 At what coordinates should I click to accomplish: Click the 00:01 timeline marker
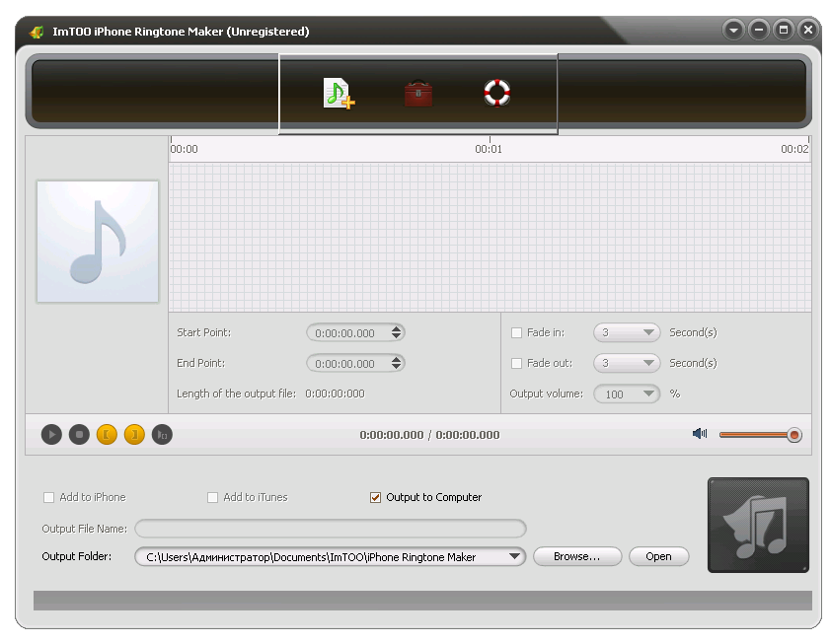(x=489, y=149)
